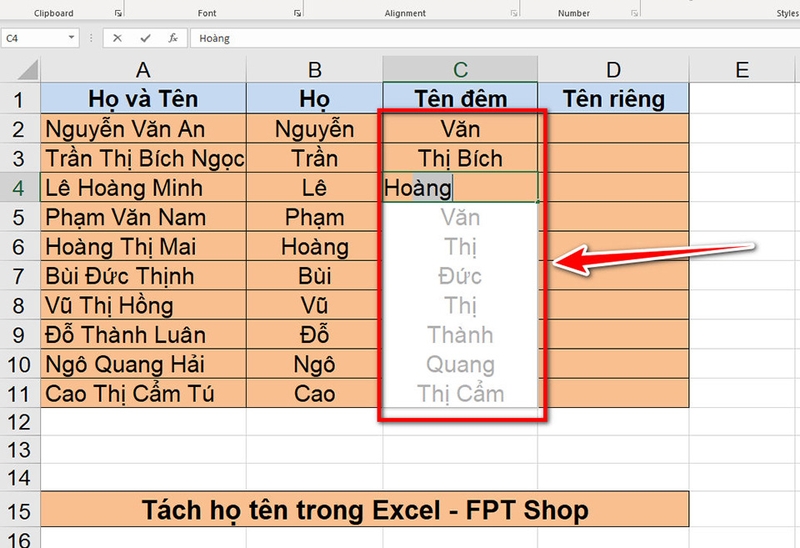
Task: Select cell 'Đỗ Thành Luân'
Action: click(143, 335)
